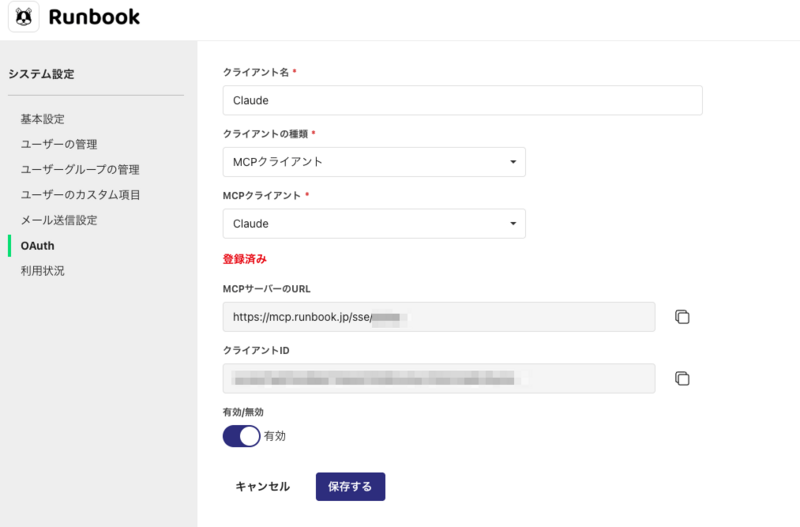Click the arrow on the MCPクライアント type dropdown

pyautogui.click(x=513, y=161)
